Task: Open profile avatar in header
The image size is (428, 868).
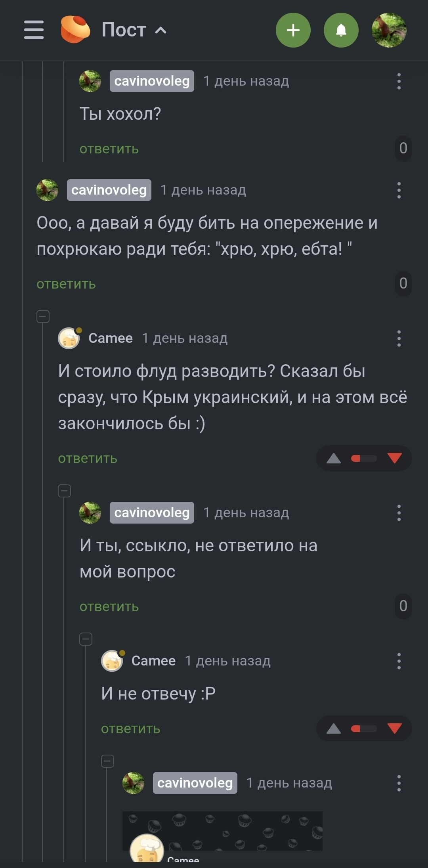Action: click(x=389, y=30)
